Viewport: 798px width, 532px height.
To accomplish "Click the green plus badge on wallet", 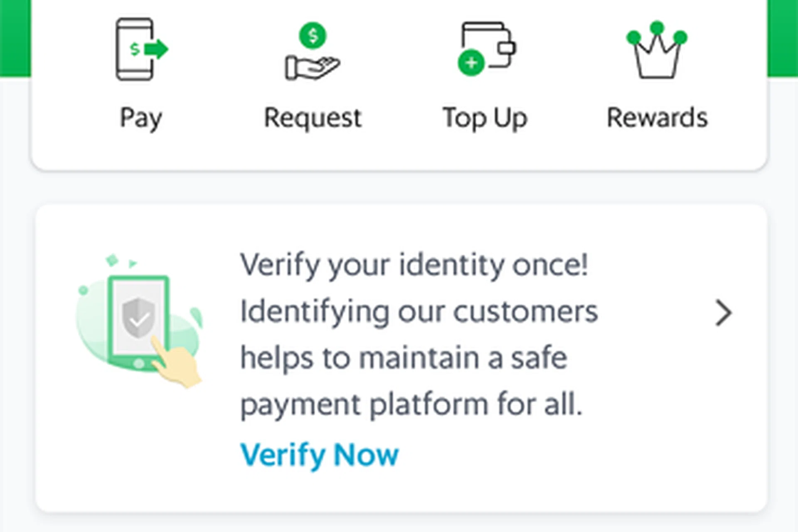I will (x=471, y=64).
